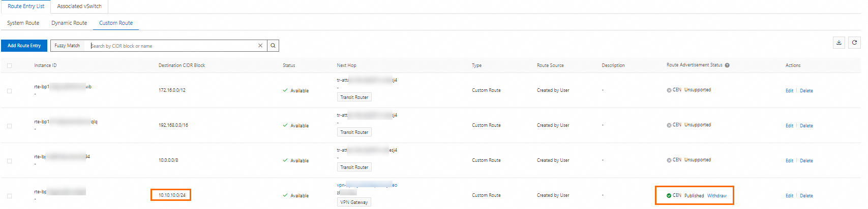Viewport: 868px width, 209px height.
Task: Edit the 192.168.0.0/16 route entry
Action: coord(789,126)
